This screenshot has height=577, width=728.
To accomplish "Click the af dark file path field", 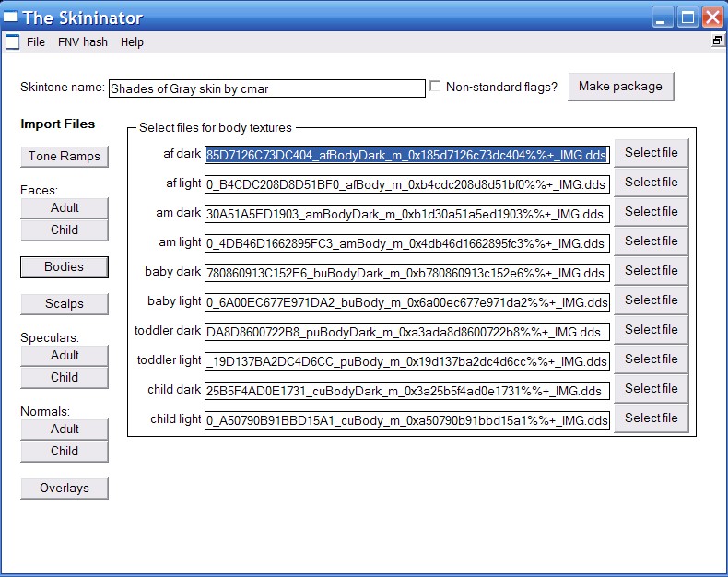I will 407,155.
